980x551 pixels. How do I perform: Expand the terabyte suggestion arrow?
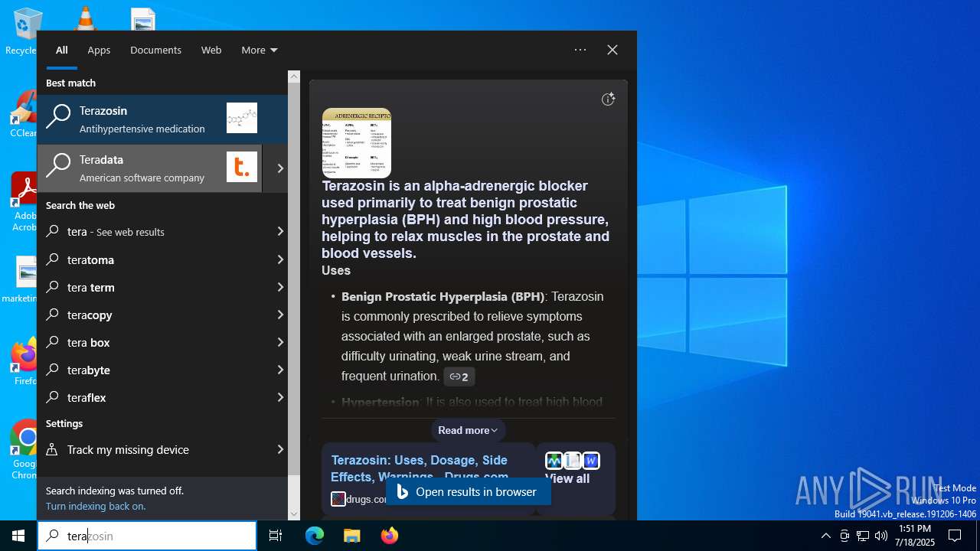point(279,370)
